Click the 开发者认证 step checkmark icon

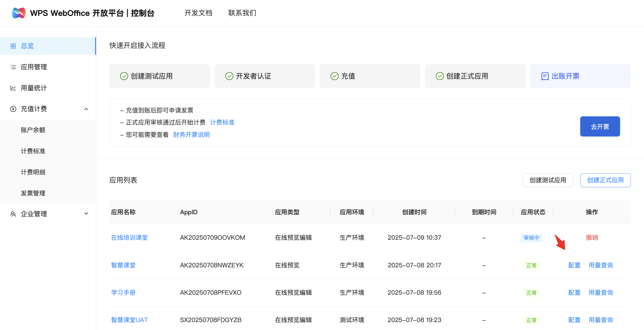point(229,76)
